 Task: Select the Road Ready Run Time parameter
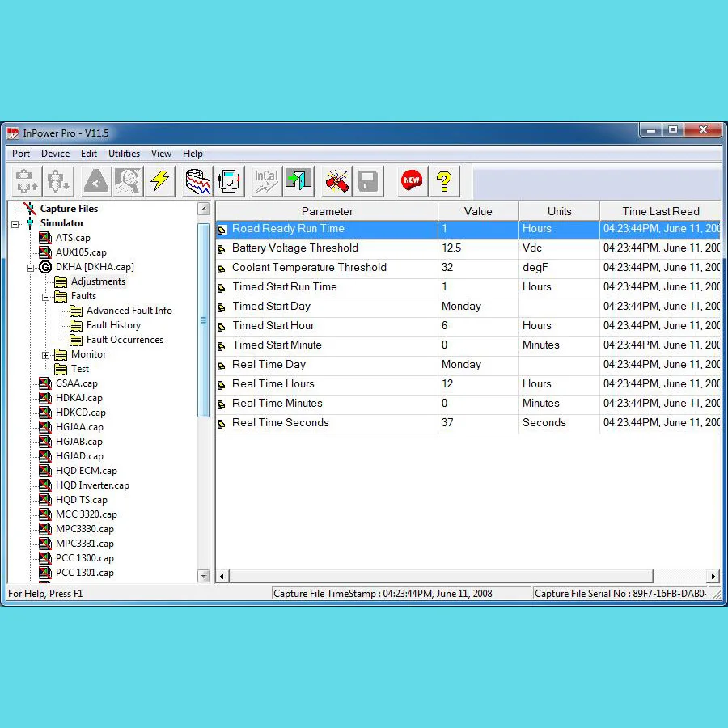pos(288,229)
